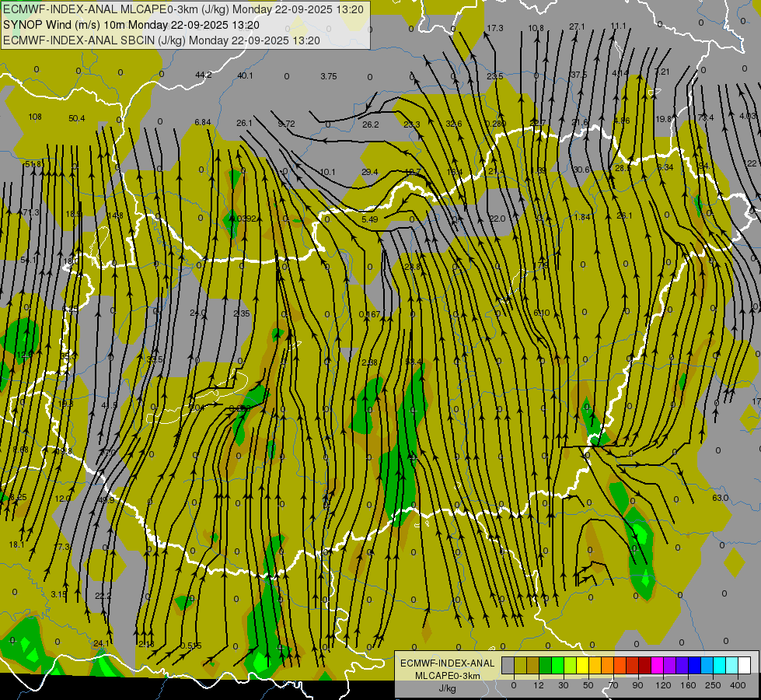Select the purple swatch after 120
Screen dimensions: 761x700
[x=670, y=665]
